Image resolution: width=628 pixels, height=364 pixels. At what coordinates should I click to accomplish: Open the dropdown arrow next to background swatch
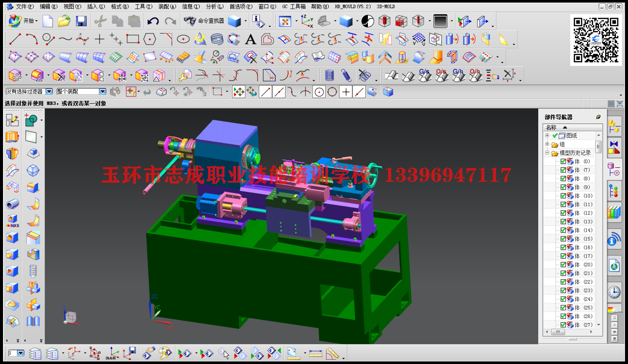pyautogui.click(x=452, y=21)
